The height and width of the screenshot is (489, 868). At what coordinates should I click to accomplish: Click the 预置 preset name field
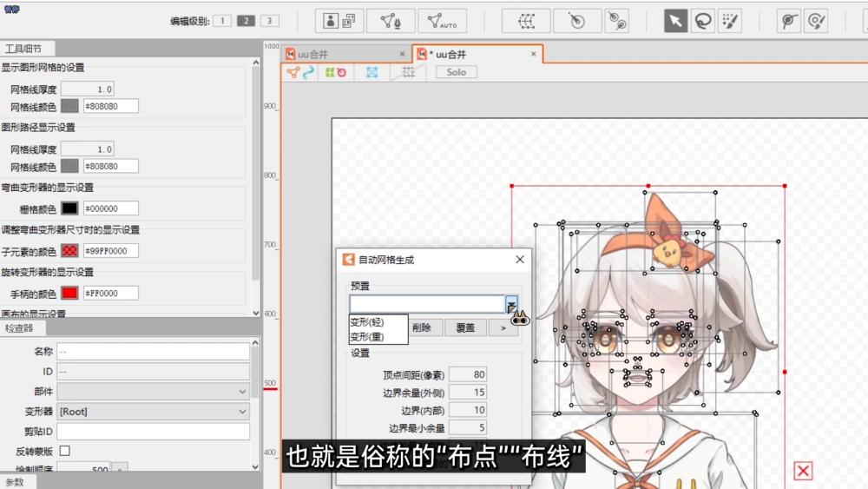[x=427, y=304]
